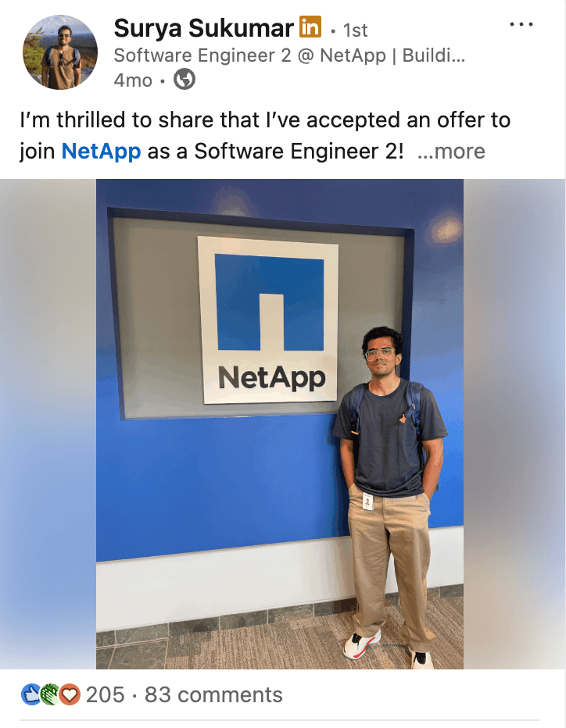Click the blurred left margin of the image

point(48,424)
